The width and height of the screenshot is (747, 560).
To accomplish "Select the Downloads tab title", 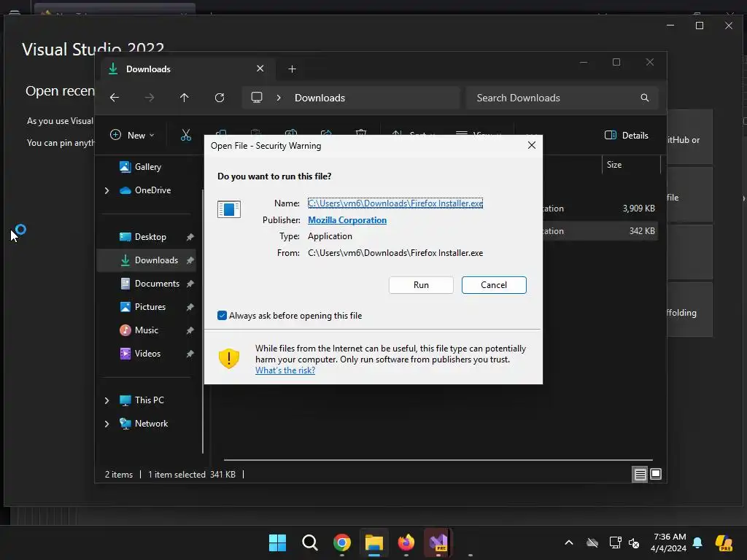I will (148, 69).
